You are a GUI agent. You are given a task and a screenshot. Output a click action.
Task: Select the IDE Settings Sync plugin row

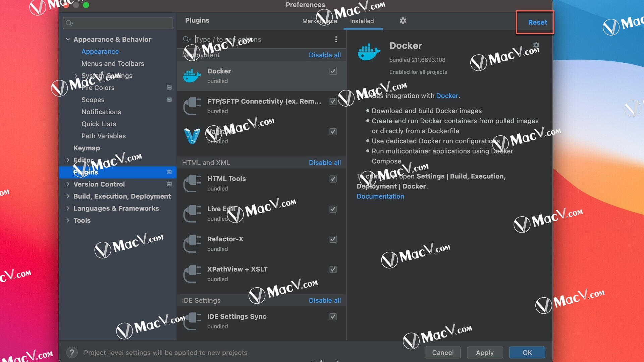point(262,321)
